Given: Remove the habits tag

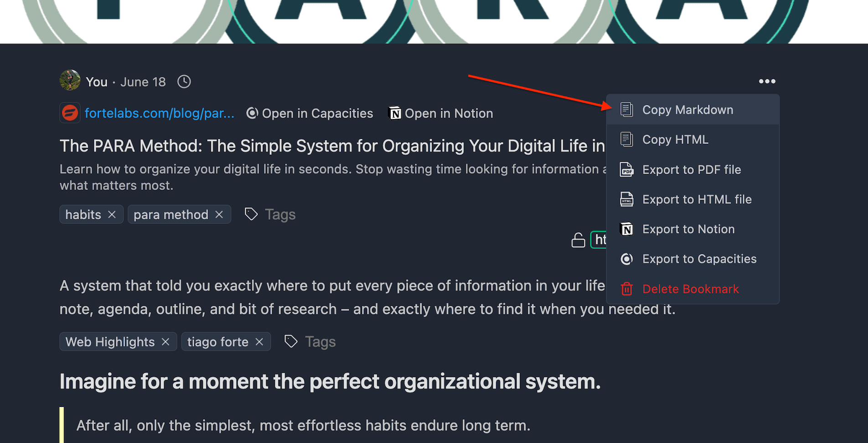Looking at the screenshot, I should pyautogui.click(x=112, y=214).
